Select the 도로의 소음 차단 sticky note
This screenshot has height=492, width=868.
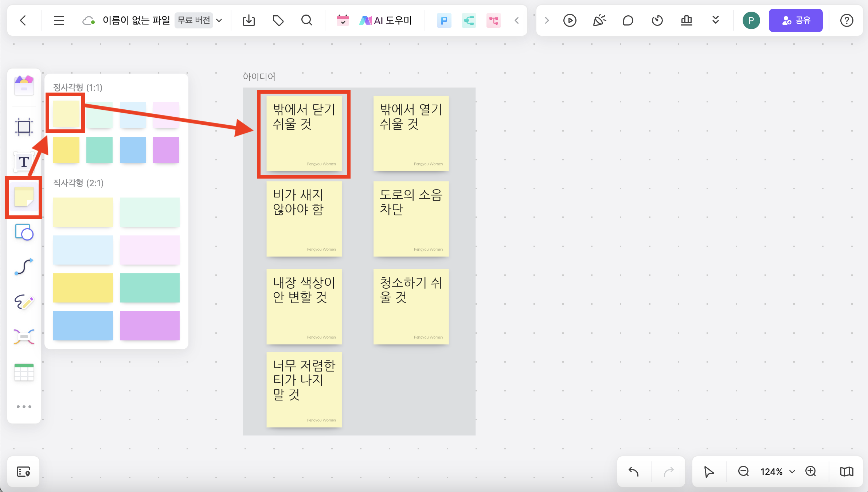coord(411,219)
